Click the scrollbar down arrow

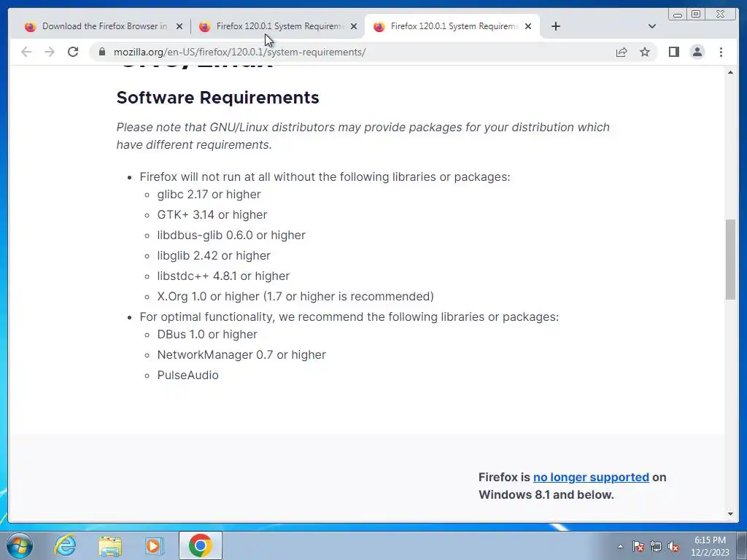[730, 514]
